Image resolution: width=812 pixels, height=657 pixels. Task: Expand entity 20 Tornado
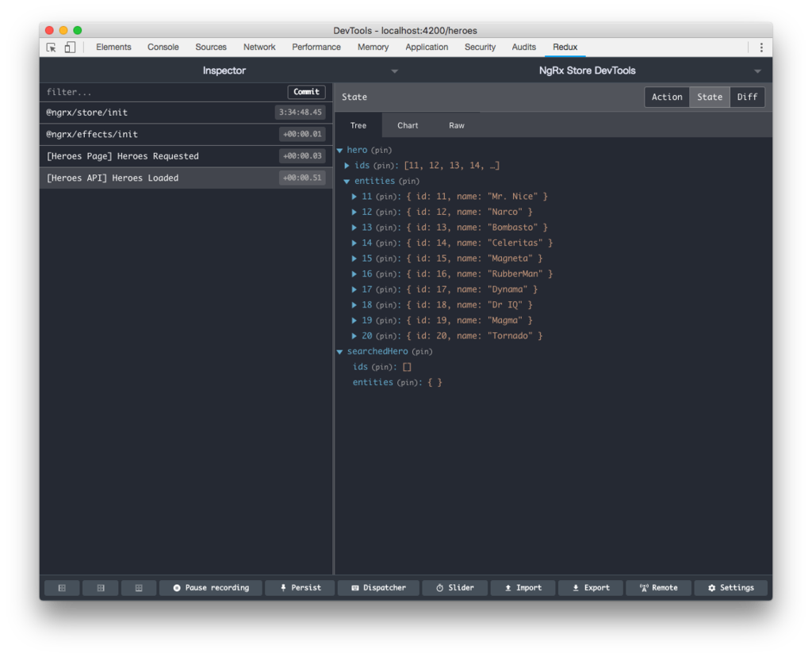354,336
